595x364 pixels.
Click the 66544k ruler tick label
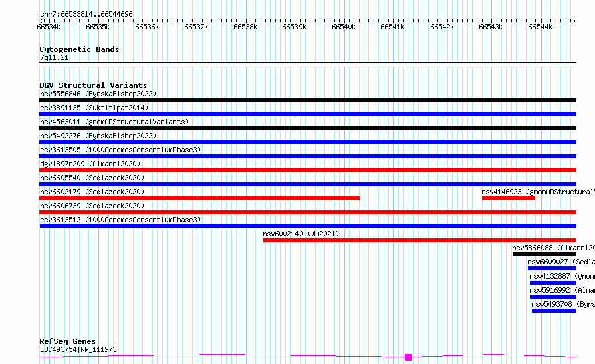[x=540, y=27]
